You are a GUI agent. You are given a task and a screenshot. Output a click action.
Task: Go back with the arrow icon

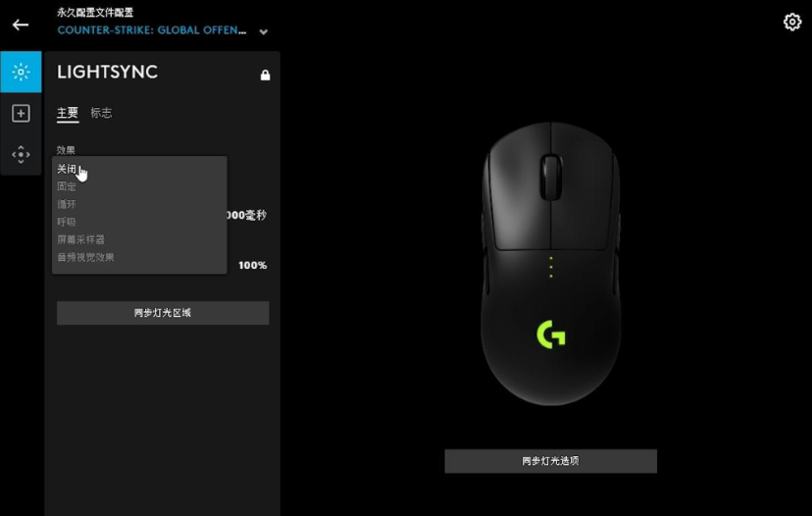pos(21,25)
